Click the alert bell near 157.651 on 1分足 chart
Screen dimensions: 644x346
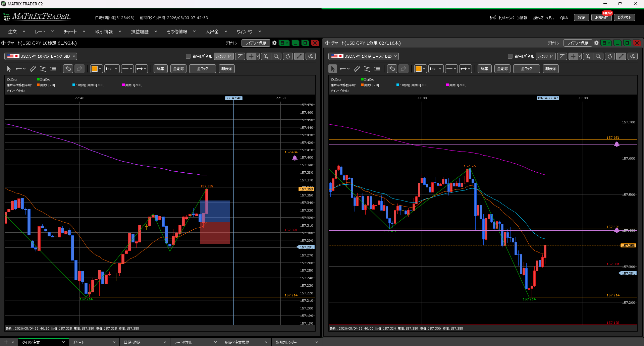[x=617, y=144]
